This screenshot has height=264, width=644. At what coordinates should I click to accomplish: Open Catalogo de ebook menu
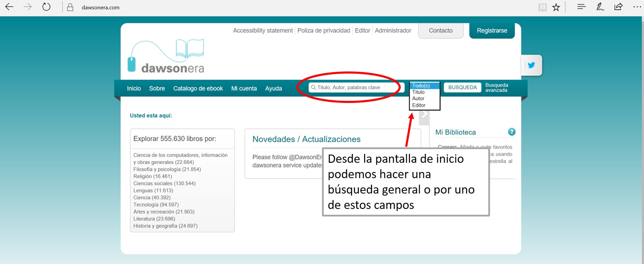pos(198,88)
